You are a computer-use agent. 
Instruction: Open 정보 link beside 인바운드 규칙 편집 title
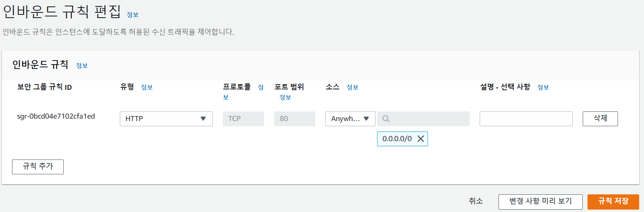(133, 15)
